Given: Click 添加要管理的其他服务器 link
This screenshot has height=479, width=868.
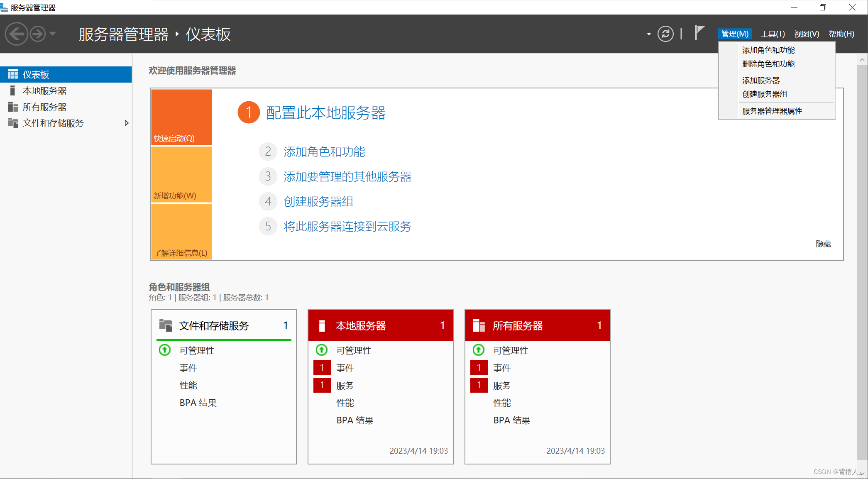Looking at the screenshot, I should point(347,177).
